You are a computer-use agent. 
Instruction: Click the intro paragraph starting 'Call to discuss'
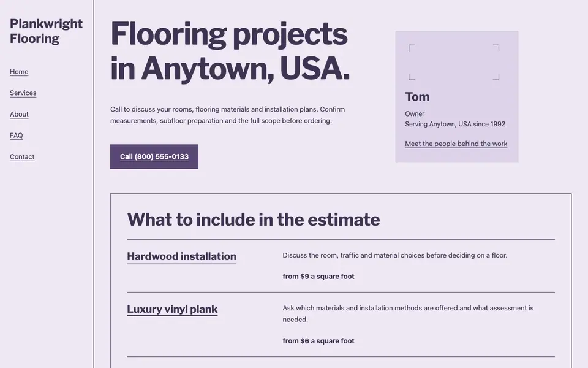(228, 115)
